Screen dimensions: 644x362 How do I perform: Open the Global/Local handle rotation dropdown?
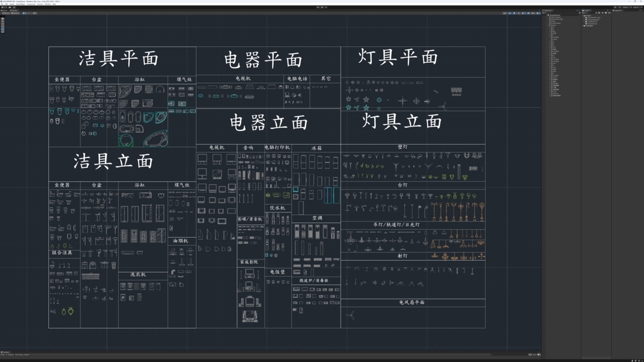[x=15, y=13]
